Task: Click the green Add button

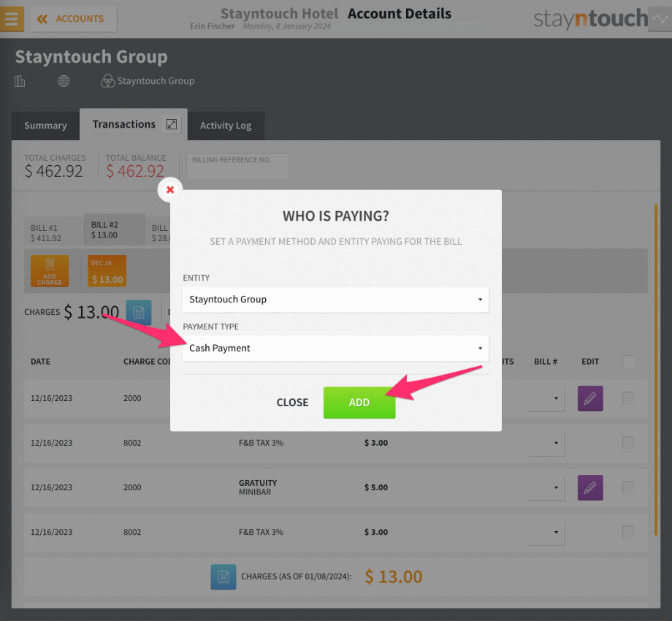Action: [359, 403]
